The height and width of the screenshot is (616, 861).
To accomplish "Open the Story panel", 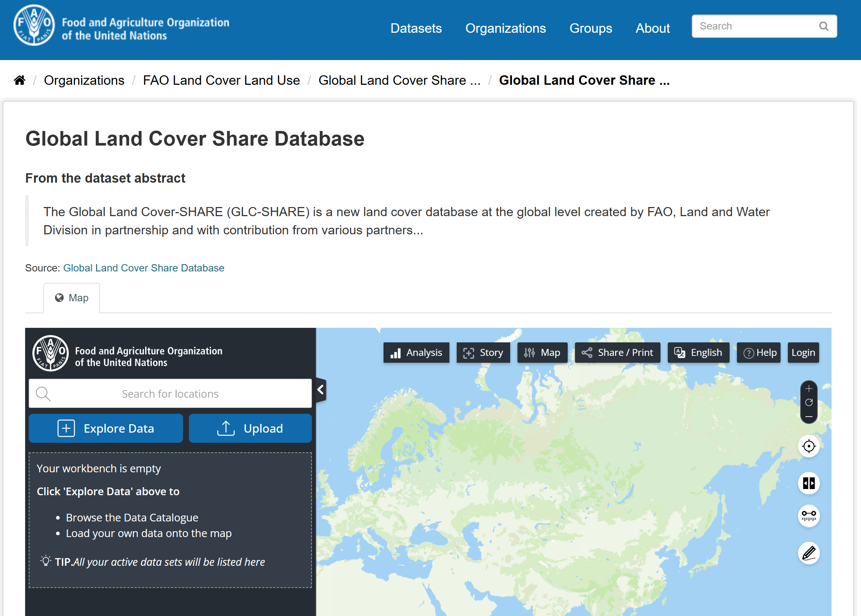I will [483, 353].
